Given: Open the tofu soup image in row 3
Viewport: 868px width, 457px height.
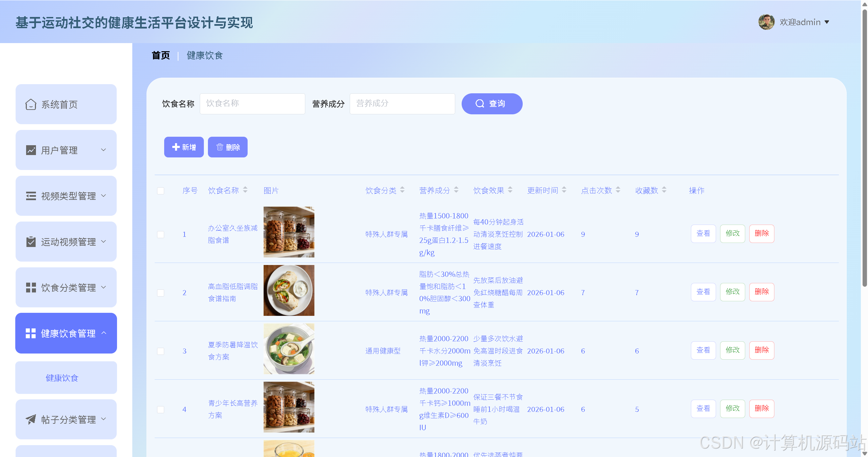Looking at the screenshot, I should tap(289, 349).
